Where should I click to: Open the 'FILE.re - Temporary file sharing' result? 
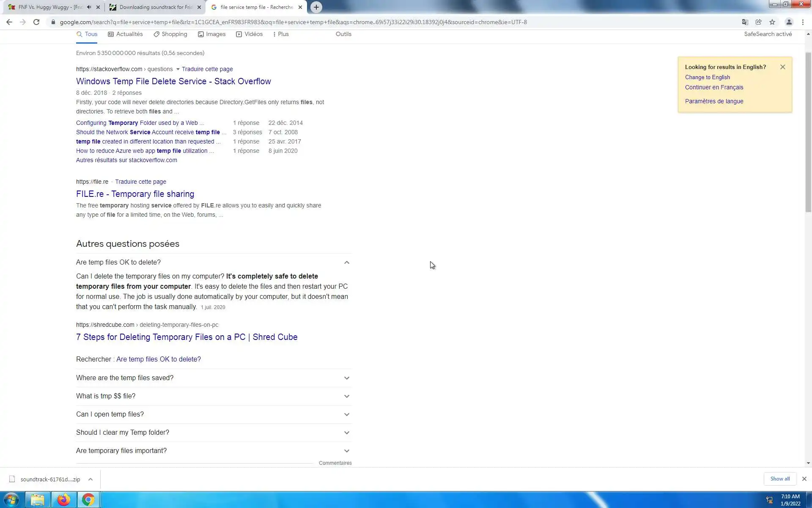(135, 194)
